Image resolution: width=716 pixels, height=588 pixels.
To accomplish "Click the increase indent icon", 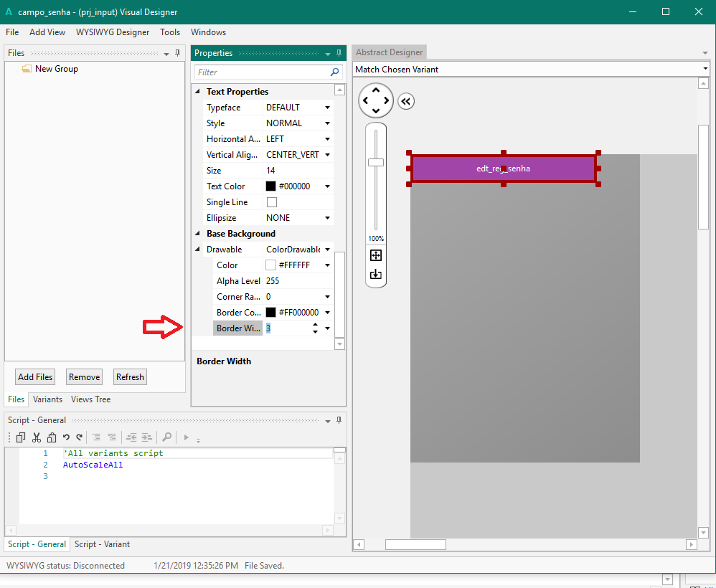I will [x=146, y=437].
